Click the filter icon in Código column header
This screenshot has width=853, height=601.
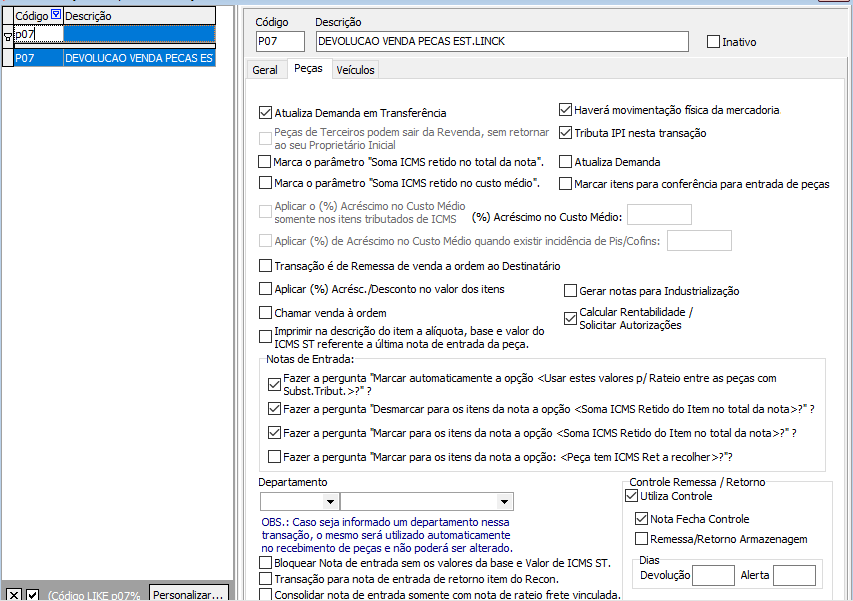pos(56,15)
